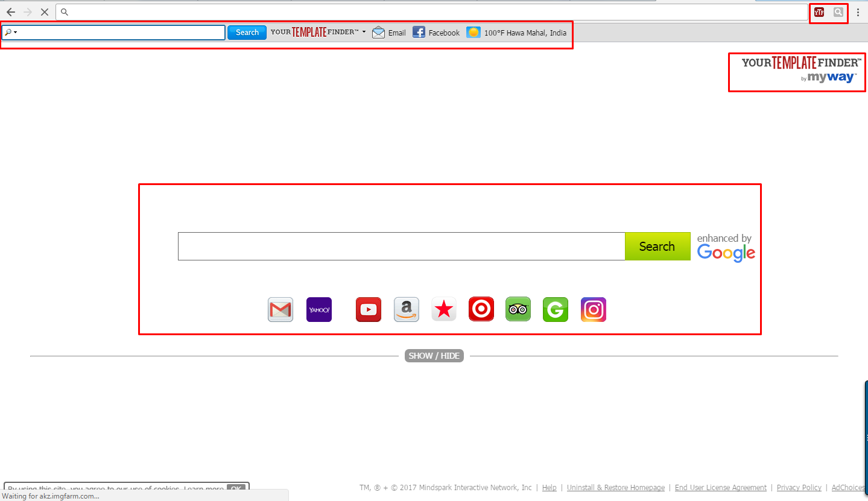Image resolution: width=868 pixels, height=501 pixels.
Task: Click the main page search field
Action: point(401,247)
